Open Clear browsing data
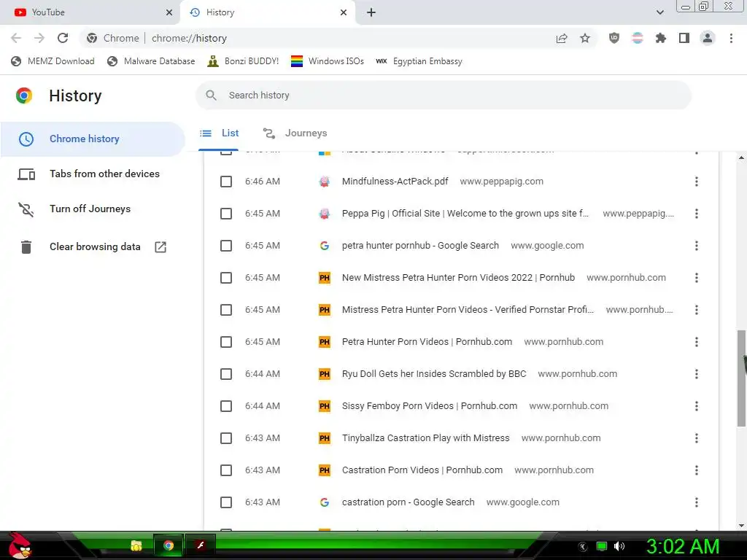 point(93,246)
